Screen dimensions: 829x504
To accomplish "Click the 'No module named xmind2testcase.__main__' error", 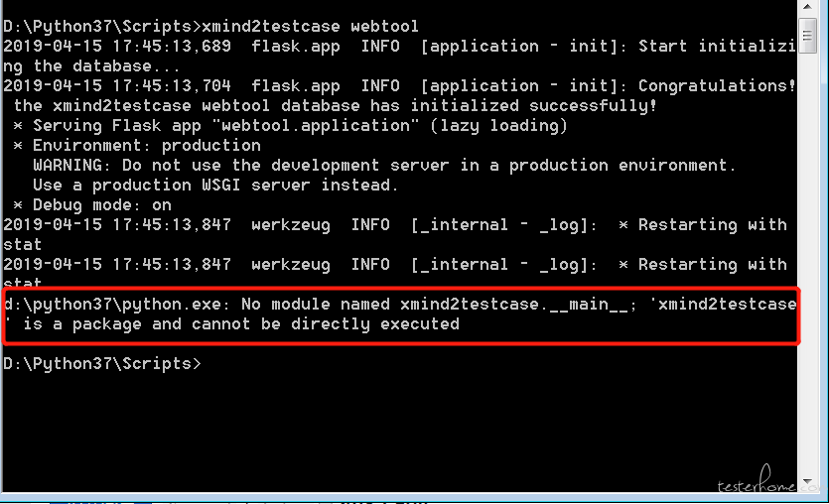I will pos(439,305).
